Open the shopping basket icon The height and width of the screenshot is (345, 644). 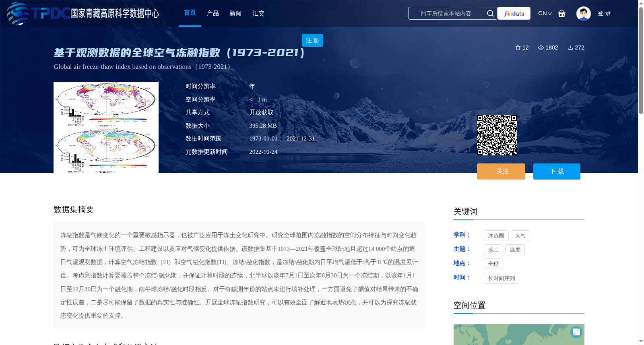(x=562, y=13)
